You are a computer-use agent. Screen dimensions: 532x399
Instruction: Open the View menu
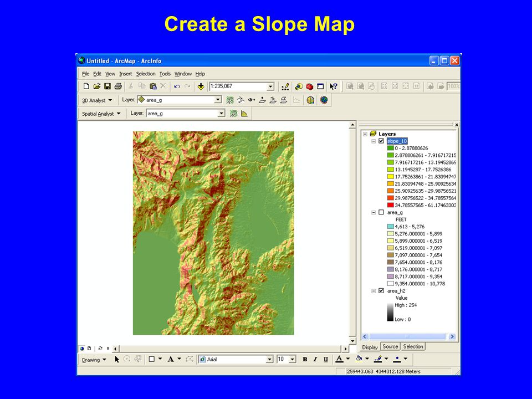point(110,74)
